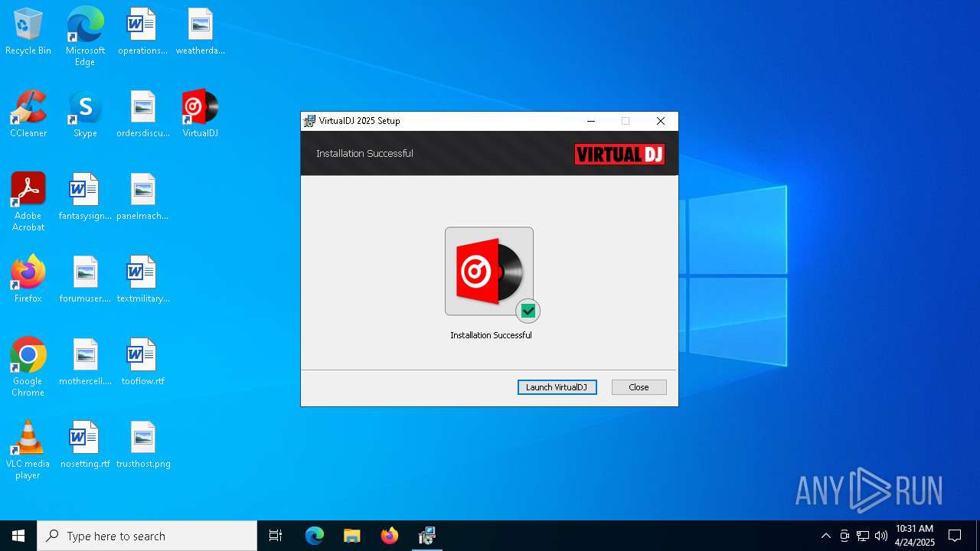Select the mothercell image file icon
This screenshot has height=551, width=980.
[x=85, y=363]
